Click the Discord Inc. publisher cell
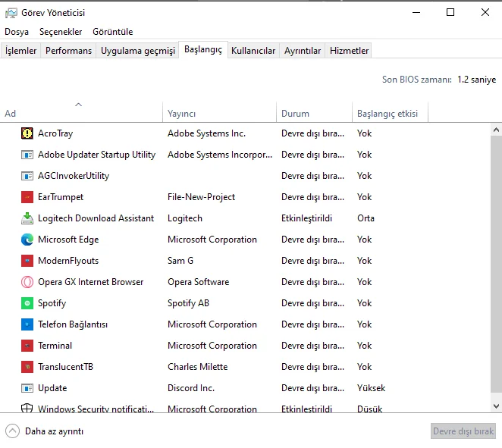 point(191,388)
